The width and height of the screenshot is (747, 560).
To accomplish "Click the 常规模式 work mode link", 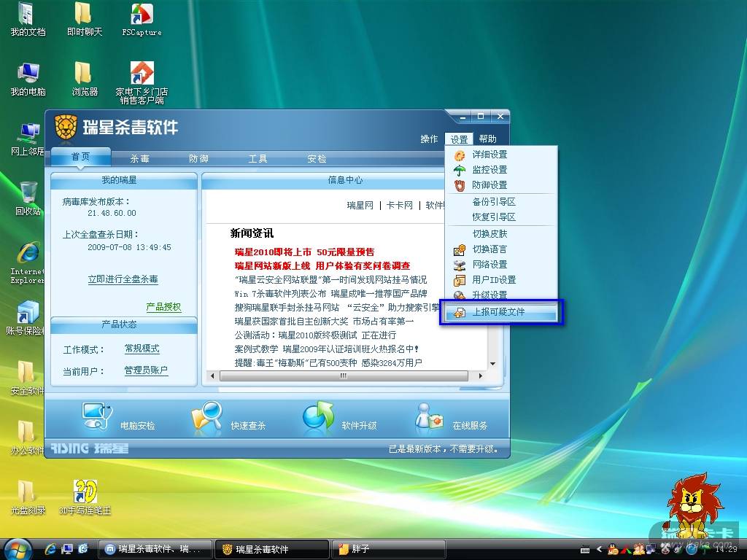I will 142,349.
